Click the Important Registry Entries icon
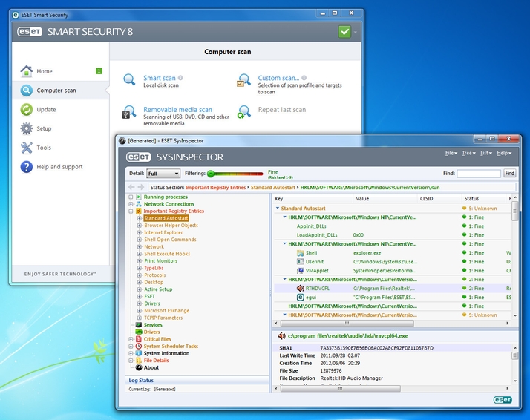Screen dimensions: 530x420 point(139,211)
